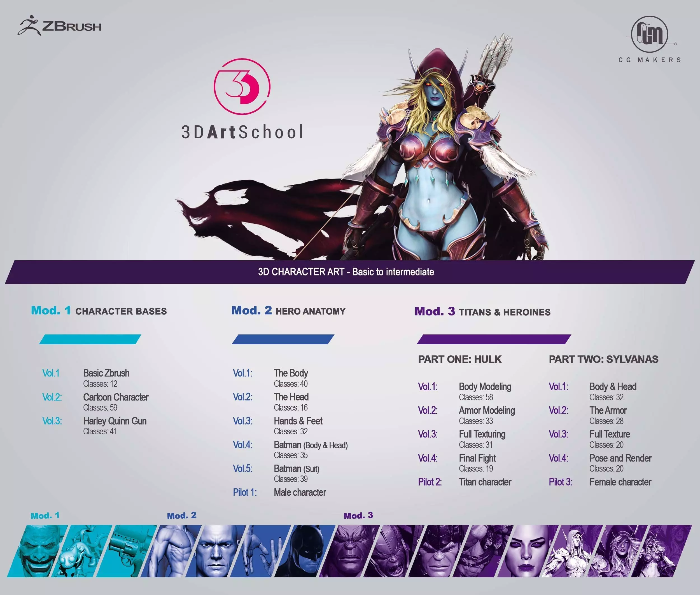700x595 pixels.
Task: Click the Pose and Render volume title
Action: (620, 458)
